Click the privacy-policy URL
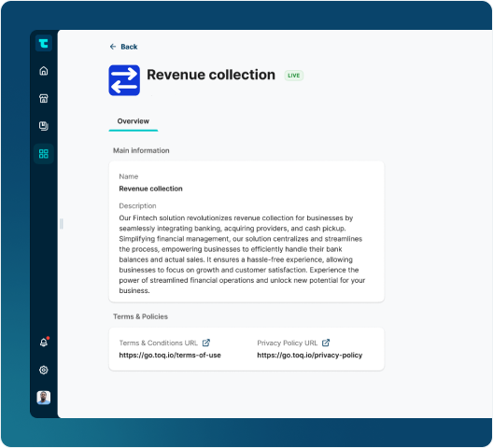Viewport: 493px width, 448px height. click(310, 355)
